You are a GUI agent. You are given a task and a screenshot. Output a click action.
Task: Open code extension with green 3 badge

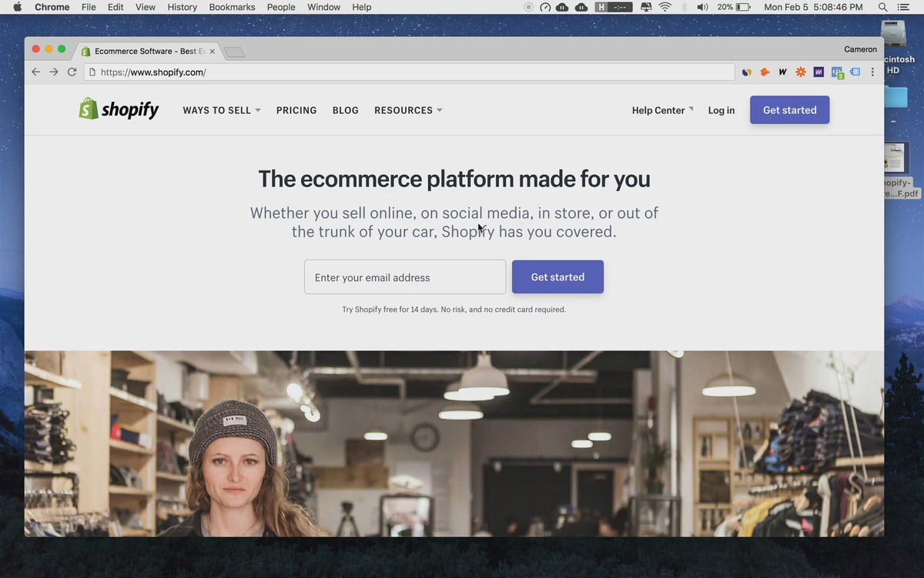tap(838, 72)
